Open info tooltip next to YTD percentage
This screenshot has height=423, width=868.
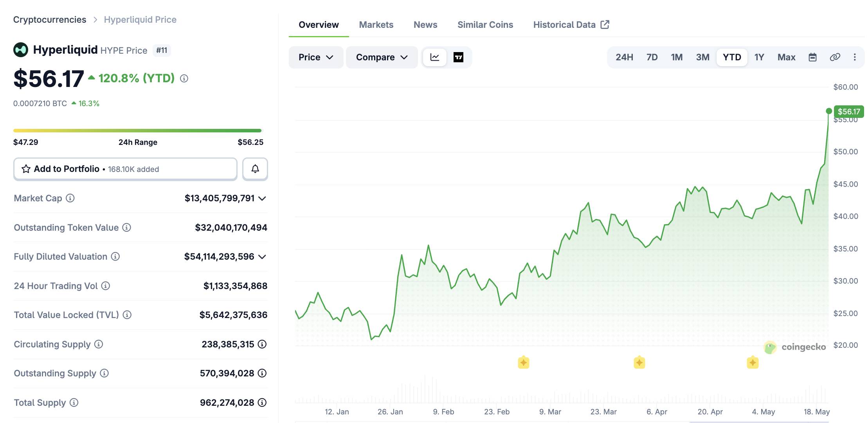coord(184,79)
